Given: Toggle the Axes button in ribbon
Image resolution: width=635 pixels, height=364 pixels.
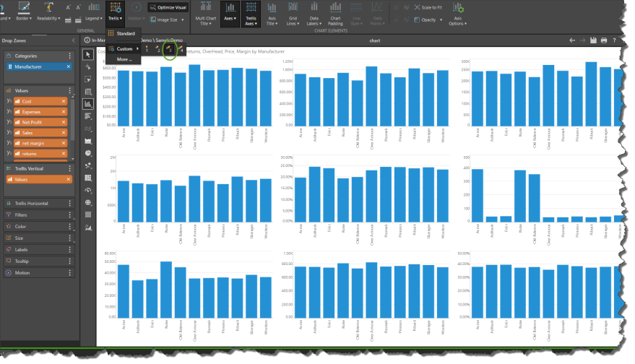Looking at the screenshot, I should pos(229,13).
